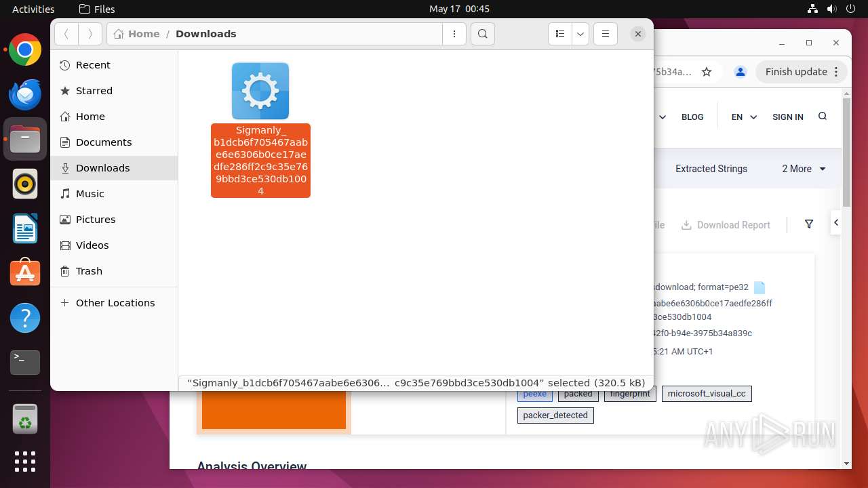Image resolution: width=868 pixels, height=488 pixels.
Task: Open the volume icon in the system tray
Action: [x=832, y=9]
